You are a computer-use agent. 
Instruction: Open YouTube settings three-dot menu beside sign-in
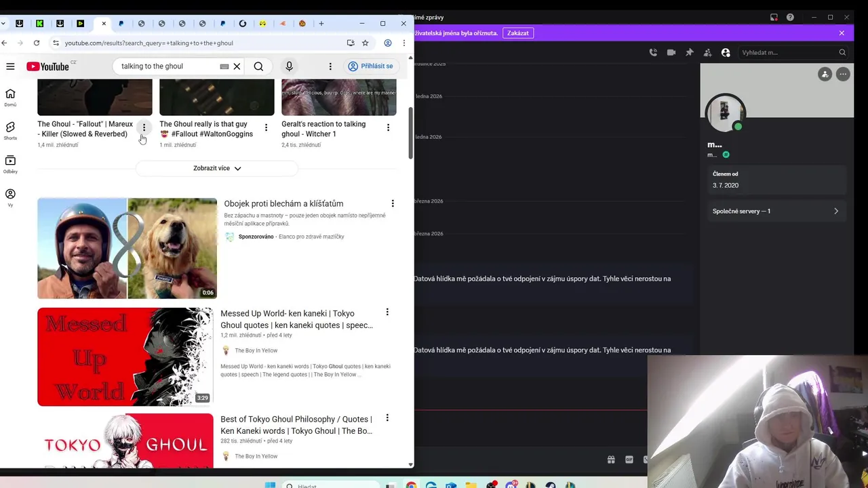pyautogui.click(x=330, y=66)
